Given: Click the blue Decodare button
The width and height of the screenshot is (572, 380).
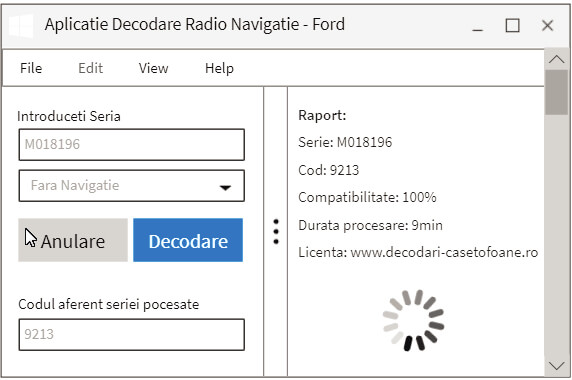Looking at the screenshot, I should pos(188,240).
